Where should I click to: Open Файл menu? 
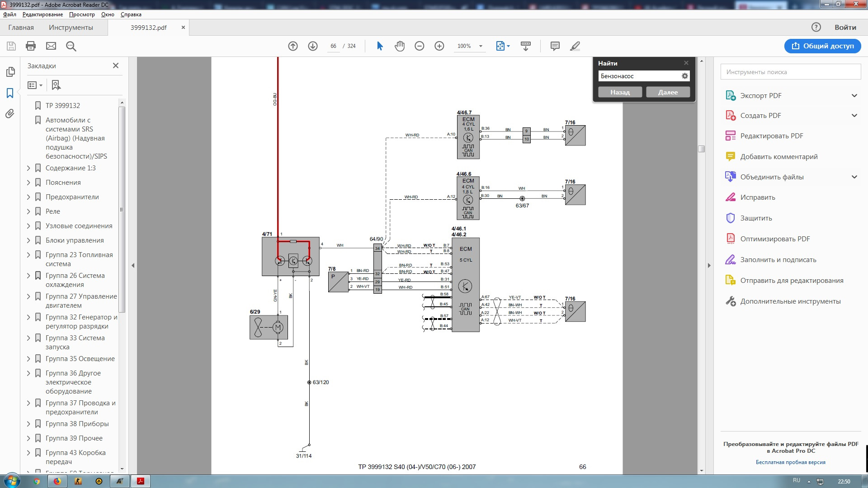9,14
